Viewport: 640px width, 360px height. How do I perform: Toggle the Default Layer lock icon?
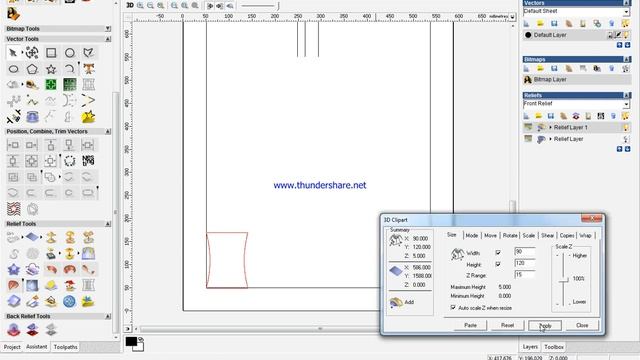coord(611,35)
